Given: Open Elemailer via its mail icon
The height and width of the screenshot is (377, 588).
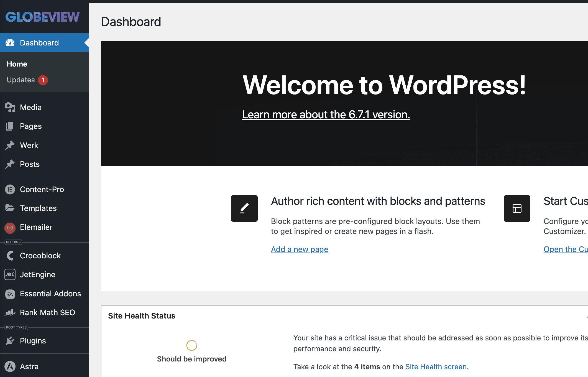Looking at the screenshot, I should click(10, 227).
